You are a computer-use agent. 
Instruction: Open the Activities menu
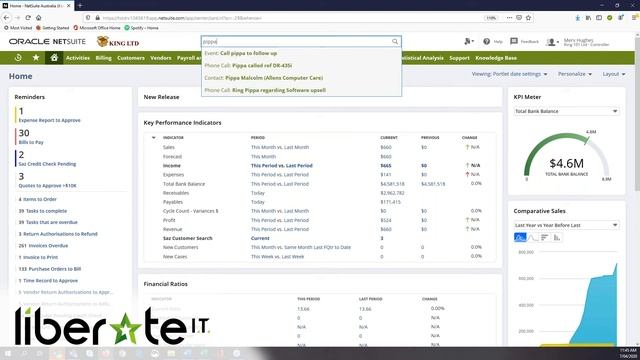(x=78, y=58)
